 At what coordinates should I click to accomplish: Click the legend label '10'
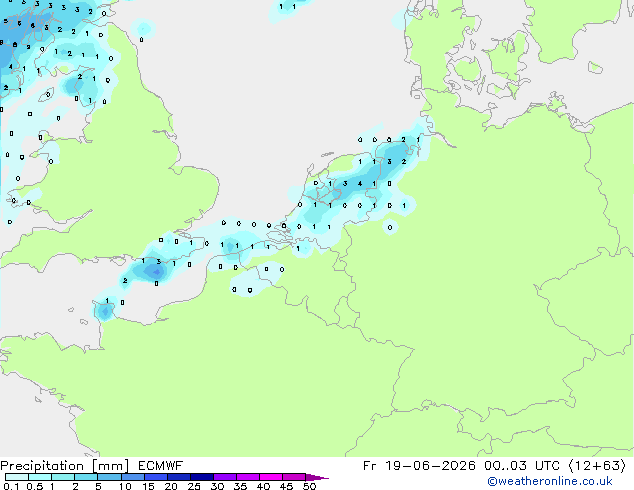click(125, 486)
